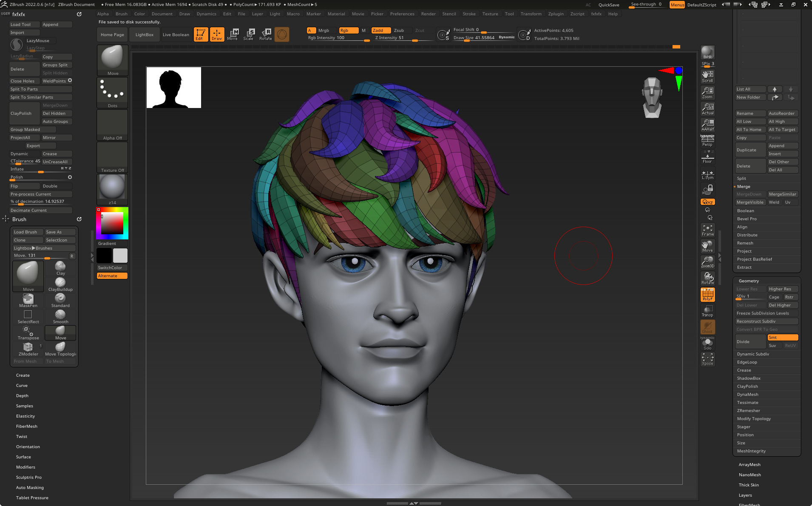Select the black secondary color swatch
The height and width of the screenshot is (506, 812).
click(104, 256)
